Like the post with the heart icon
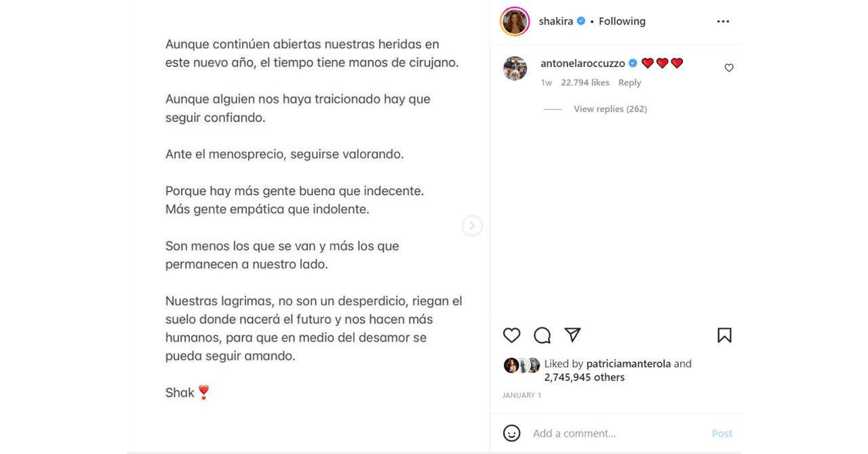Viewport: 868px width, 454px height. tap(511, 335)
